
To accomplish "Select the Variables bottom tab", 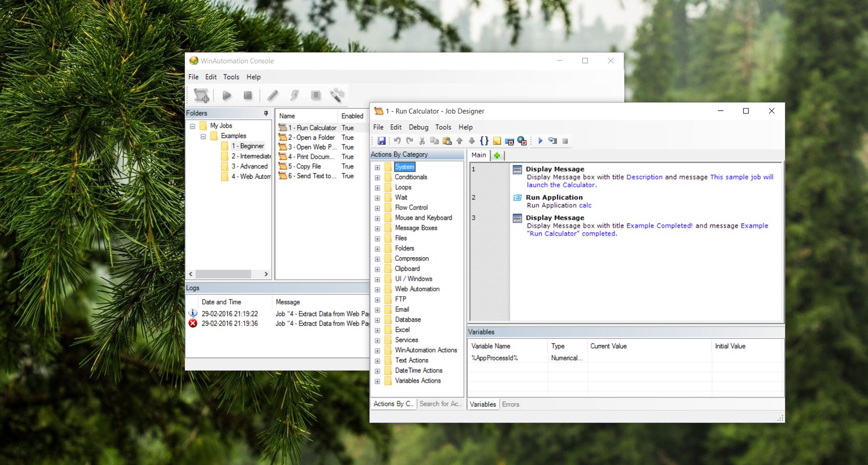I will point(483,404).
